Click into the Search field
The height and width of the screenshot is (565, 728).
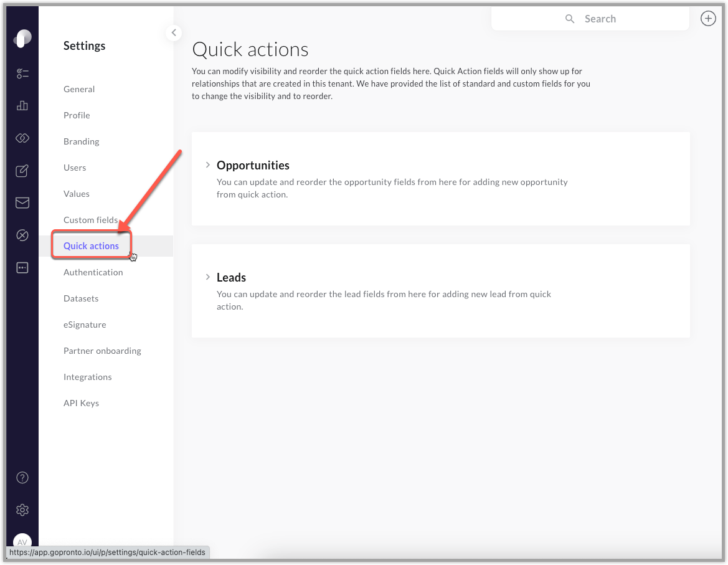pyautogui.click(x=590, y=19)
